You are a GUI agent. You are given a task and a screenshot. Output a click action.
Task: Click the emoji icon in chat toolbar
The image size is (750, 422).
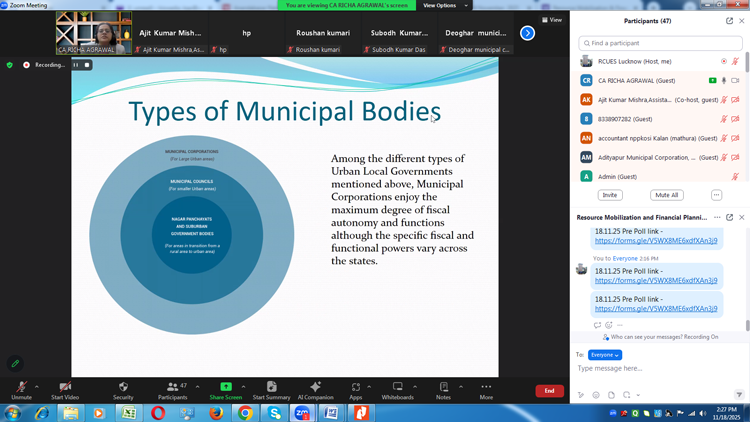click(x=596, y=395)
